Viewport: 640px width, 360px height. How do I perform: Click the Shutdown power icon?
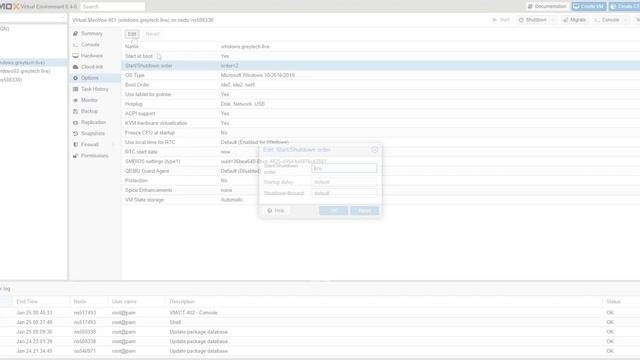coord(521,20)
